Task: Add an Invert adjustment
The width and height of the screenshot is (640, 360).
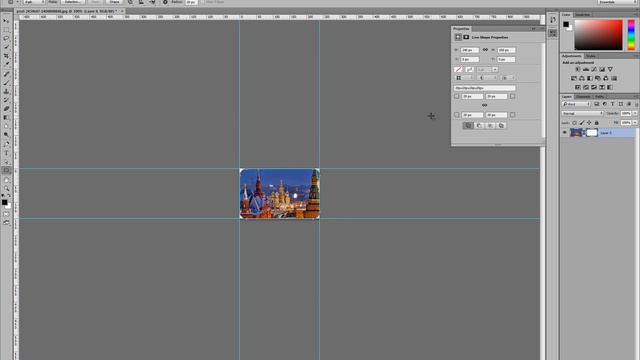Action: 578,87
